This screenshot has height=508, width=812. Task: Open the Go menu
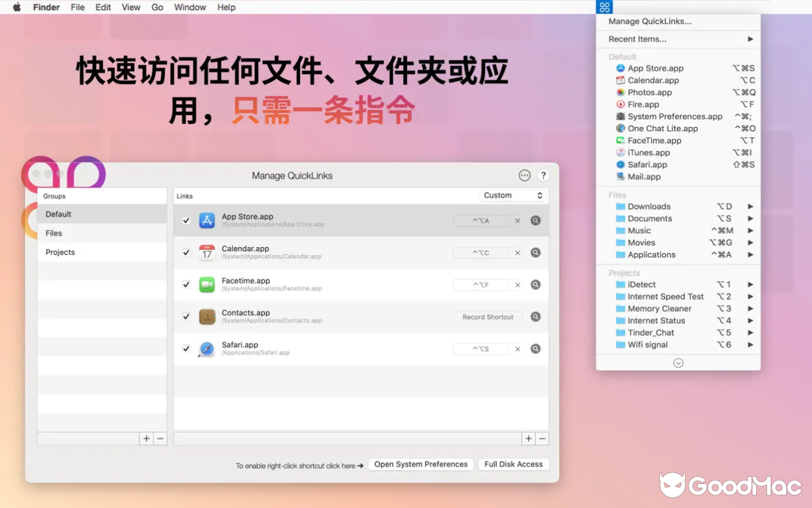(x=157, y=7)
